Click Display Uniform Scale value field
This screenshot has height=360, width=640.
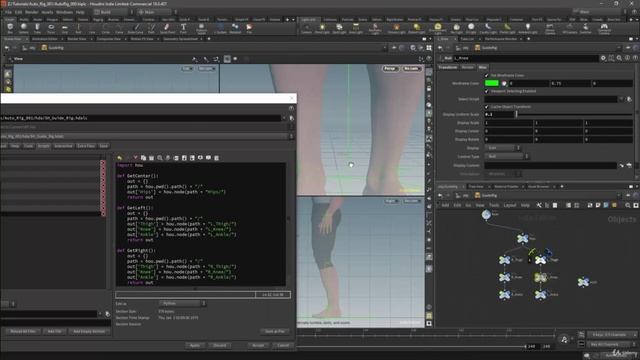(x=499, y=115)
